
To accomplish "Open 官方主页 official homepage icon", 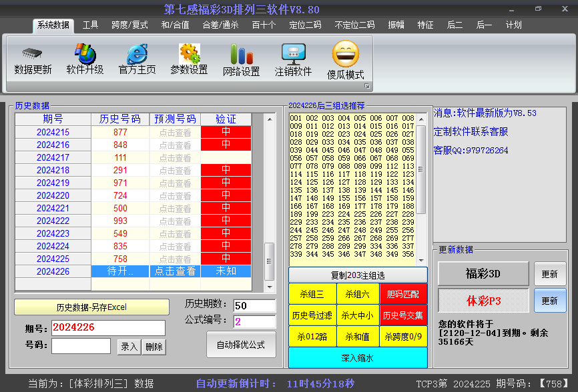I will tap(137, 53).
